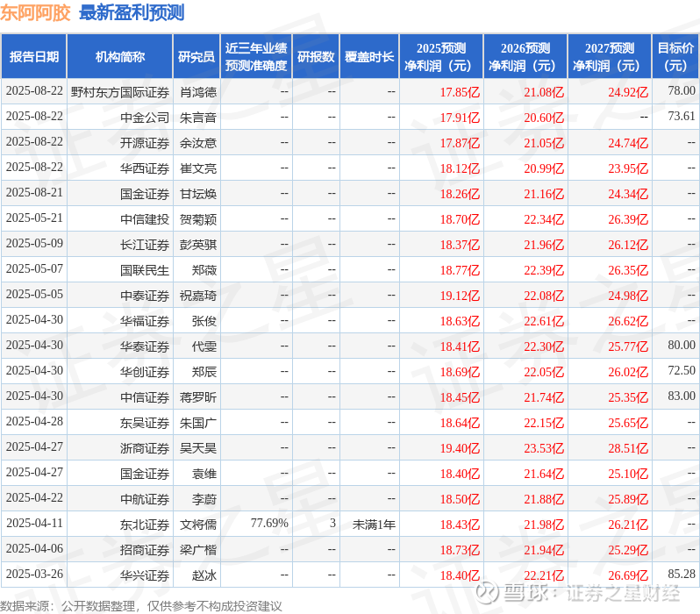Click accuracy value 77.69%
The height and width of the screenshot is (614, 700).
coord(269,524)
